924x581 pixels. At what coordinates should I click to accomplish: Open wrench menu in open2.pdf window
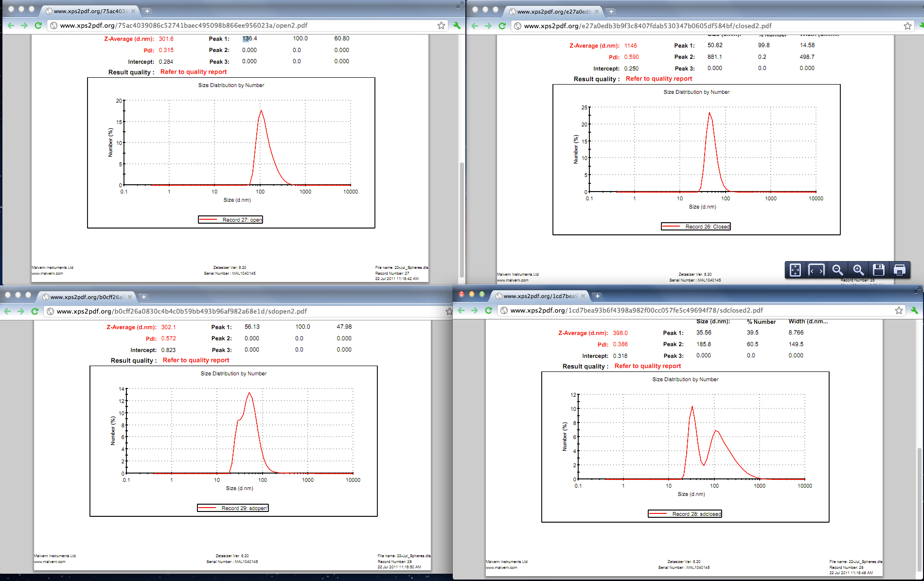[457, 25]
